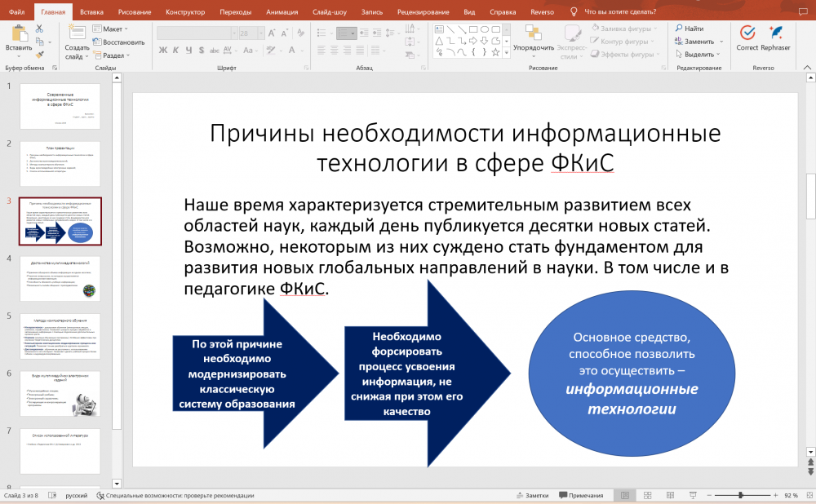Viewport: 816px width, 504px height.
Task: Select the Format Painter brush icon
Action: (x=39, y=54)
